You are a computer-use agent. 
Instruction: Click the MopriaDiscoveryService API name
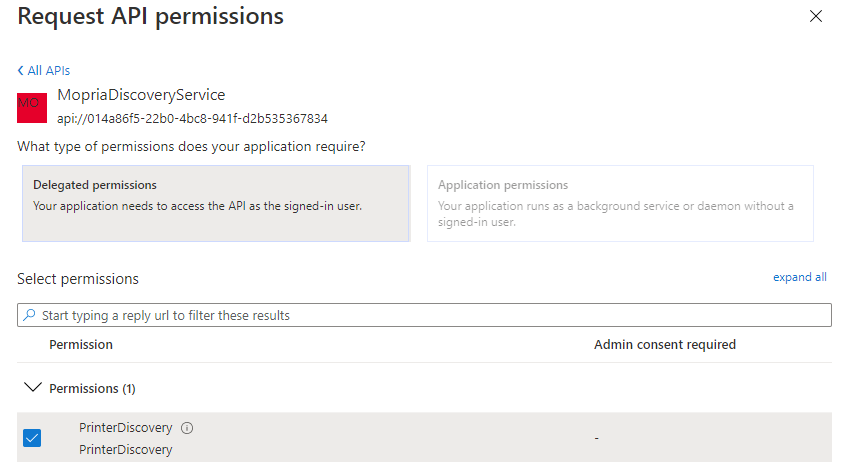pyautogui.click(x=141, y=95)
